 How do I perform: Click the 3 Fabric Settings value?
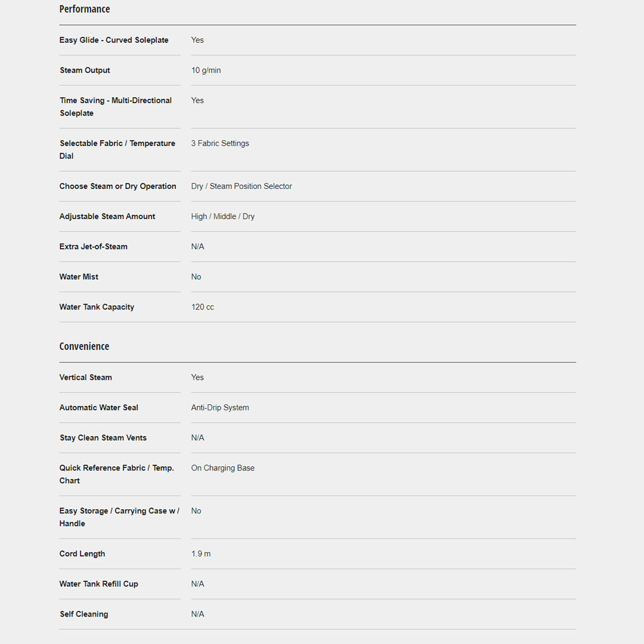pos(220,143)
